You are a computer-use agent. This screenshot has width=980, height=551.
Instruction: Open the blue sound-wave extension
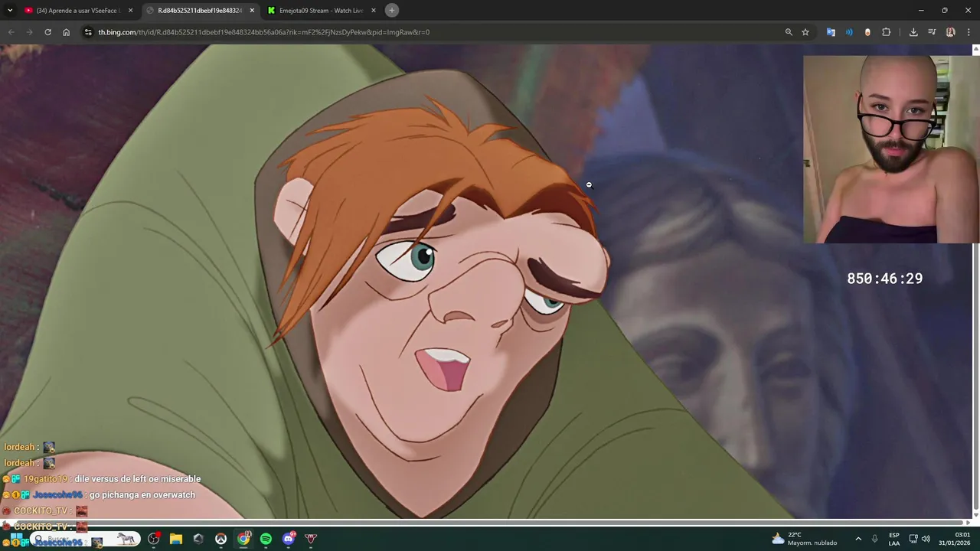coord(849,32)
